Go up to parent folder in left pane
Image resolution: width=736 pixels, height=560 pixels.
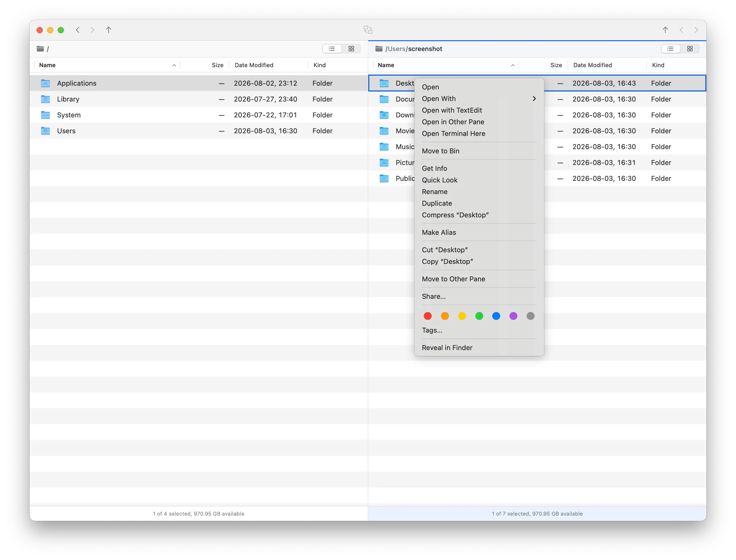(x=108, y=30)
